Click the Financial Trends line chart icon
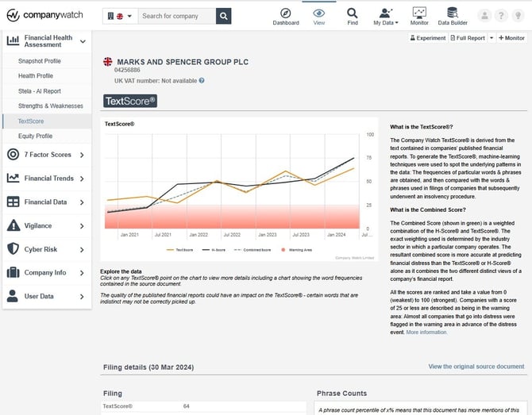 pos(13,178)
